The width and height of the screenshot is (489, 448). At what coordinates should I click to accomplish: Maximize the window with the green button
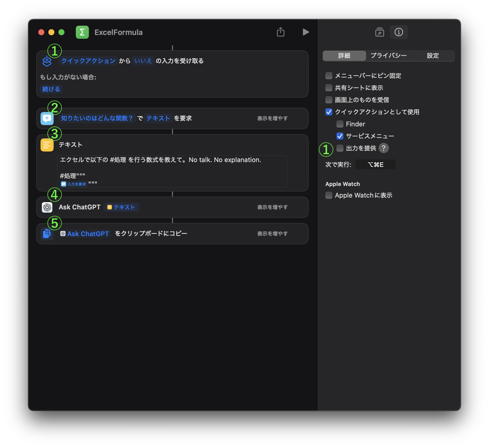(x=61, y=32)
